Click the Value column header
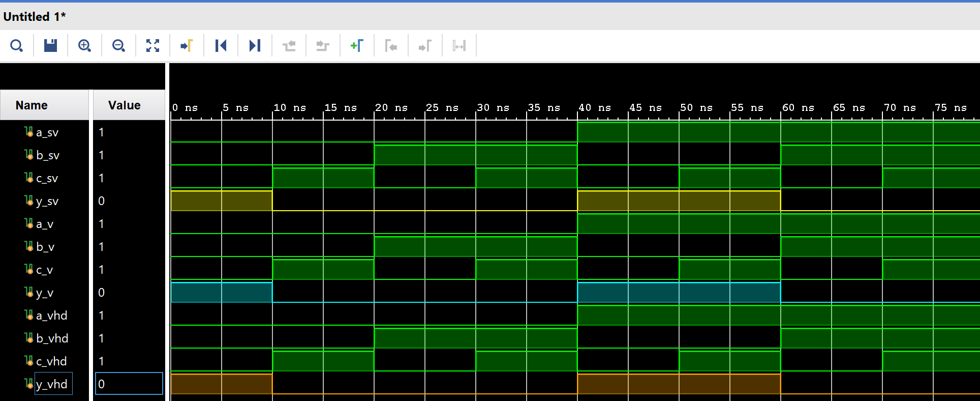This screenshot has width=980, height=401. 125,105
